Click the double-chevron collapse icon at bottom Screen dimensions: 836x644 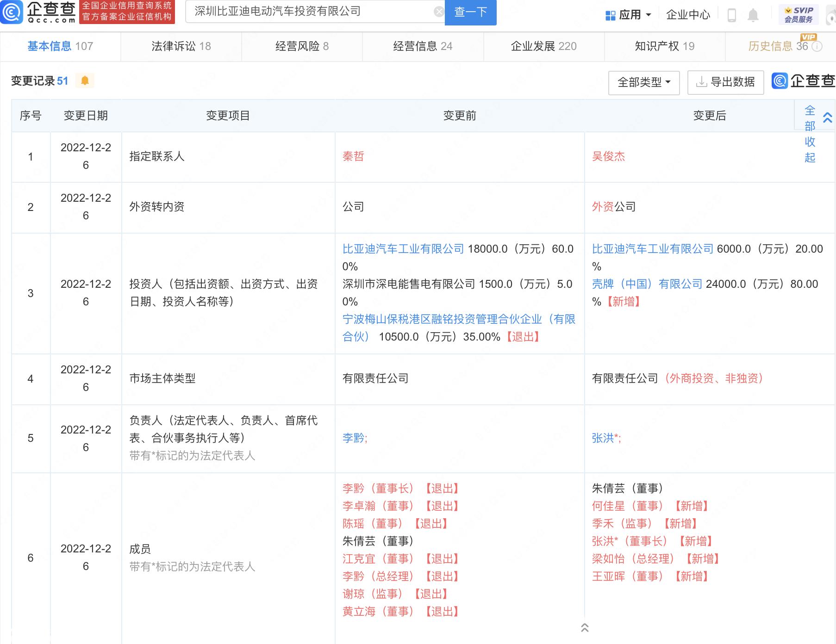[585, 627]
